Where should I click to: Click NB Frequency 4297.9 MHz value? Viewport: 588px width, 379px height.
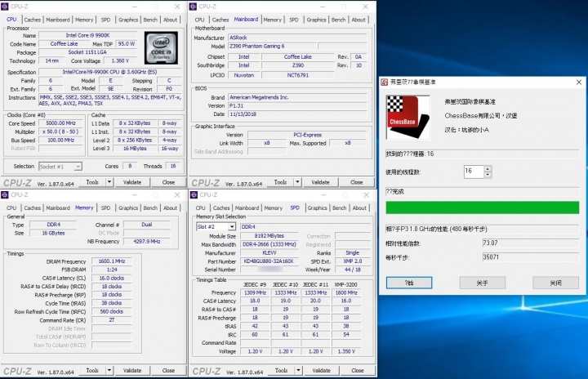tap(147, 241)
